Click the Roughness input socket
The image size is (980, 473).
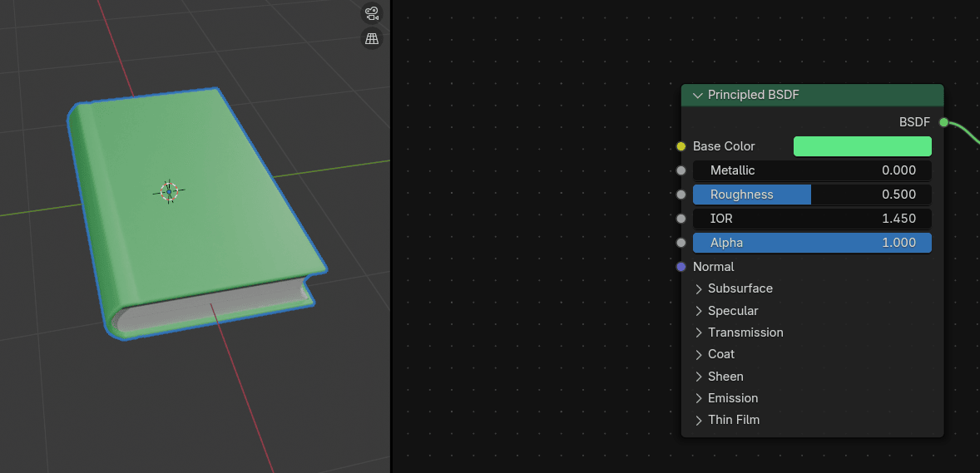[x=681, y=195]
